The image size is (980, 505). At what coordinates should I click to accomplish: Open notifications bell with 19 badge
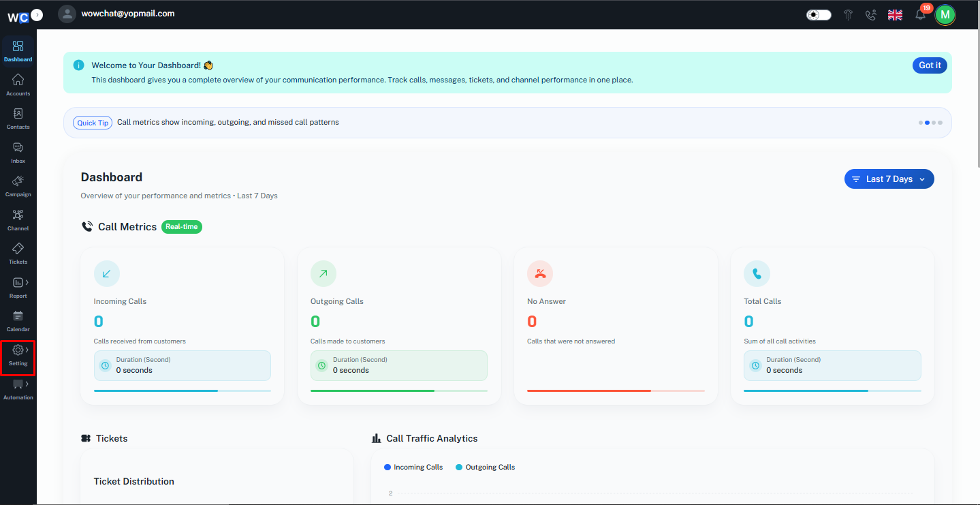coord(921,14)
